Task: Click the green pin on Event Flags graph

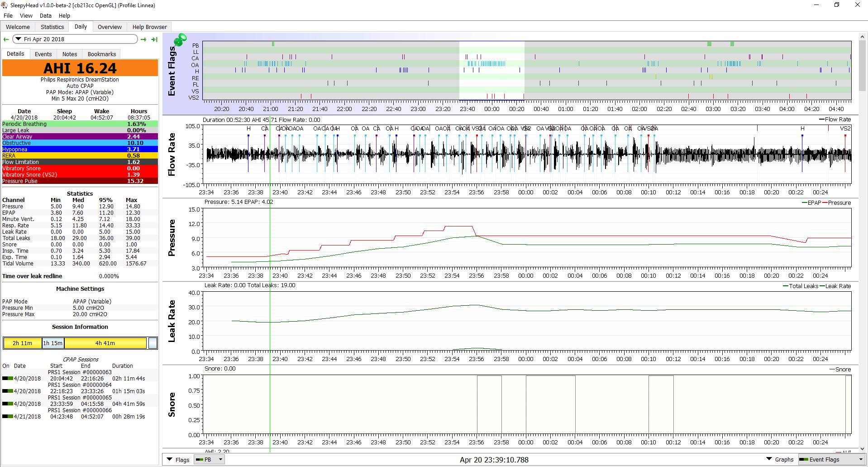Action: [180, 40]
